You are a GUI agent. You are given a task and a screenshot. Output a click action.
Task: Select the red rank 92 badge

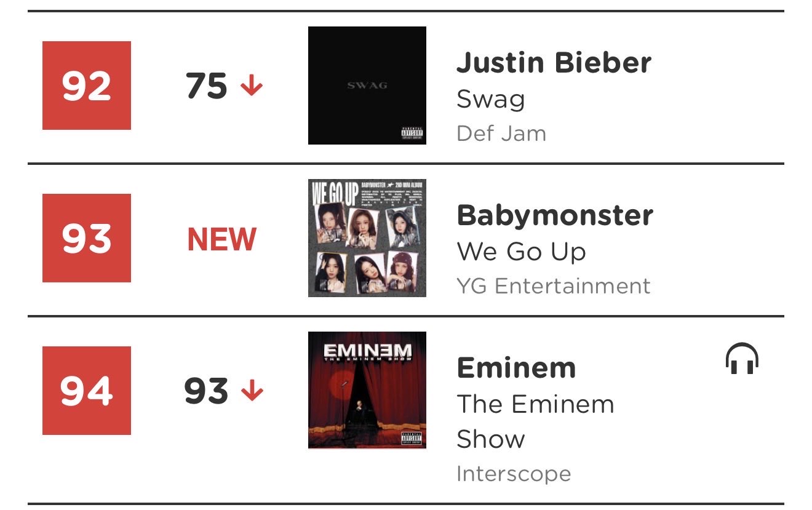point(87,86)
